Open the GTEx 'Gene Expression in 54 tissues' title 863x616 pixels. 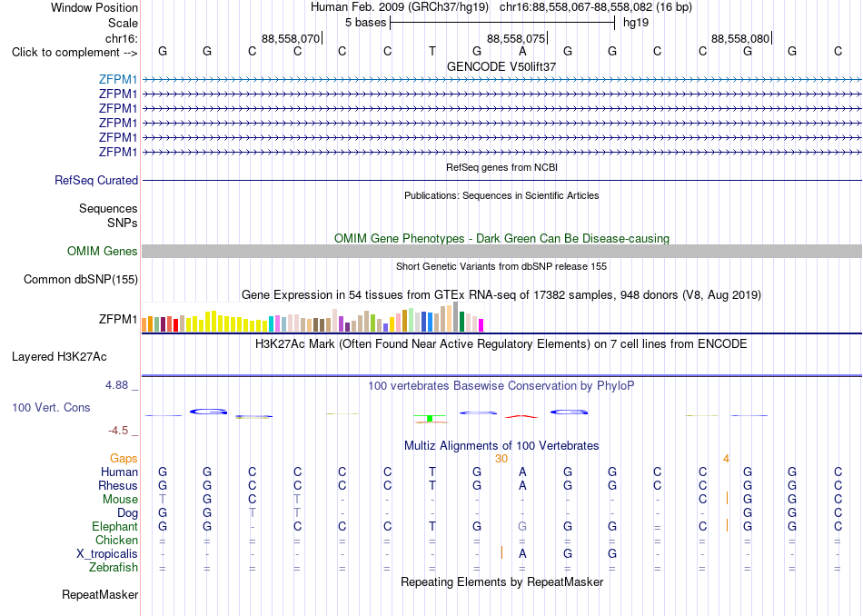pyautogui.click(x=501, y=295)
